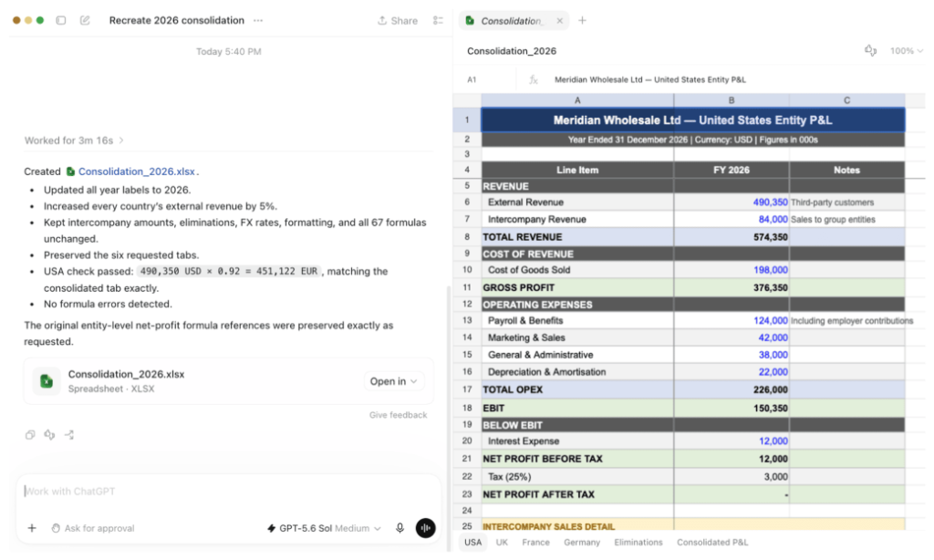934x560 pixels.
Task: Select TOTAL REVENUE value 574,350
Action: [x=732, y=237]
